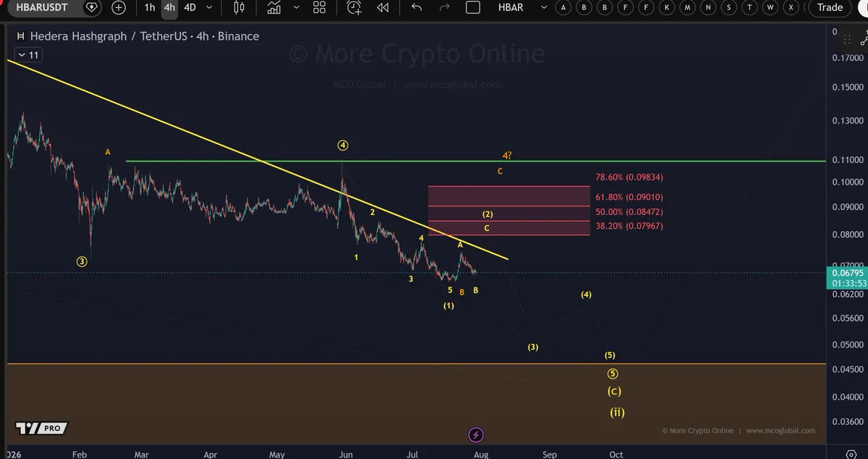Start bar replay mode
Viewport: 868px width, 459px height.
(x=383, y=7)
